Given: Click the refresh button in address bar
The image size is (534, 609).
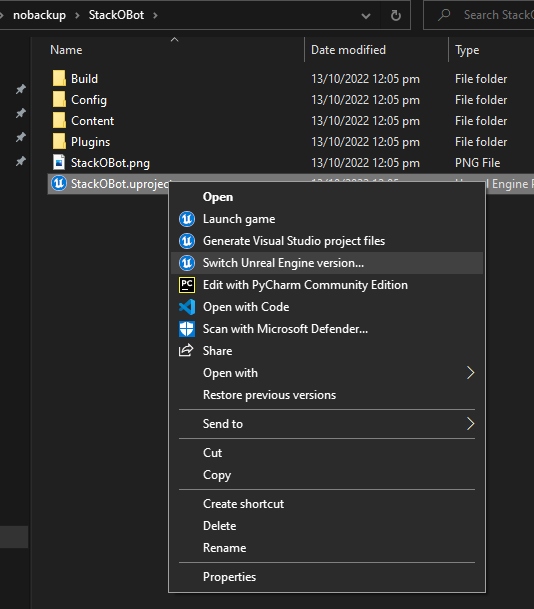Looking at the screenshot, I should pos(395,15).
